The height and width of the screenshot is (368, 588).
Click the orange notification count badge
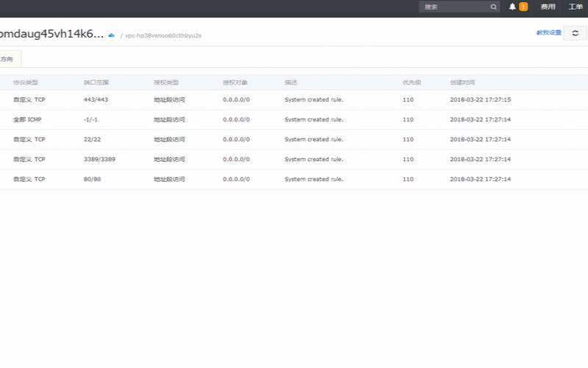[523, 7]
